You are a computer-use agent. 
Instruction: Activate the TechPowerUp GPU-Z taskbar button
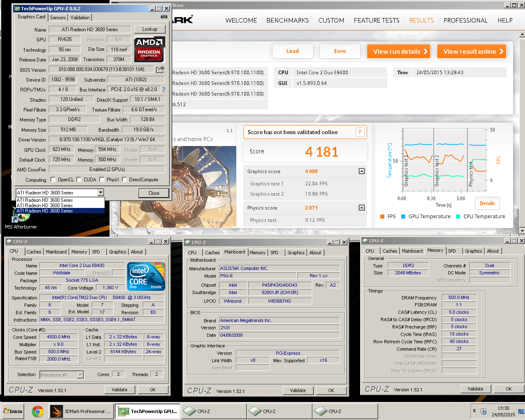(147, 411)
